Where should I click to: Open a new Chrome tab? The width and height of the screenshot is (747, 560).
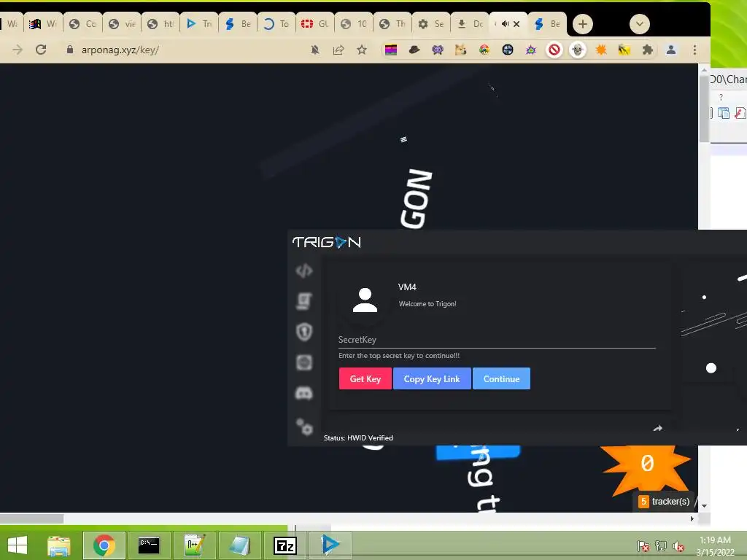(x=582, y=24)
